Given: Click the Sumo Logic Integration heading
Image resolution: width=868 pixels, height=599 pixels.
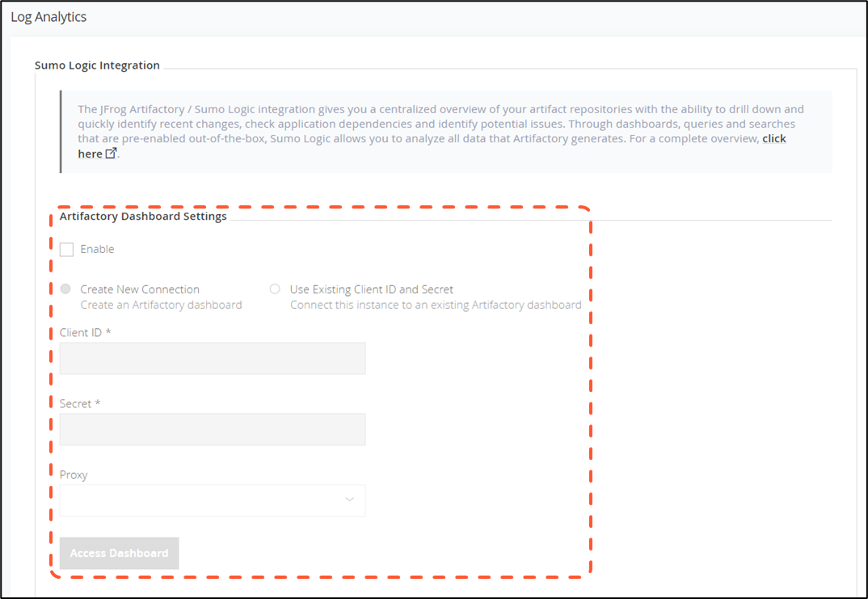Looking at the screenshot, I should pyautogui.click(x=98, y=65).
